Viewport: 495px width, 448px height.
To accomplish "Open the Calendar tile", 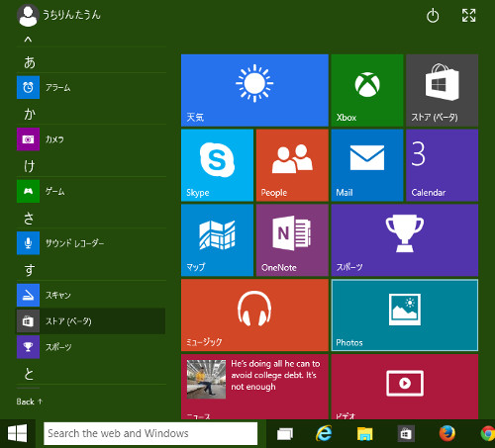I will (443, 165).
